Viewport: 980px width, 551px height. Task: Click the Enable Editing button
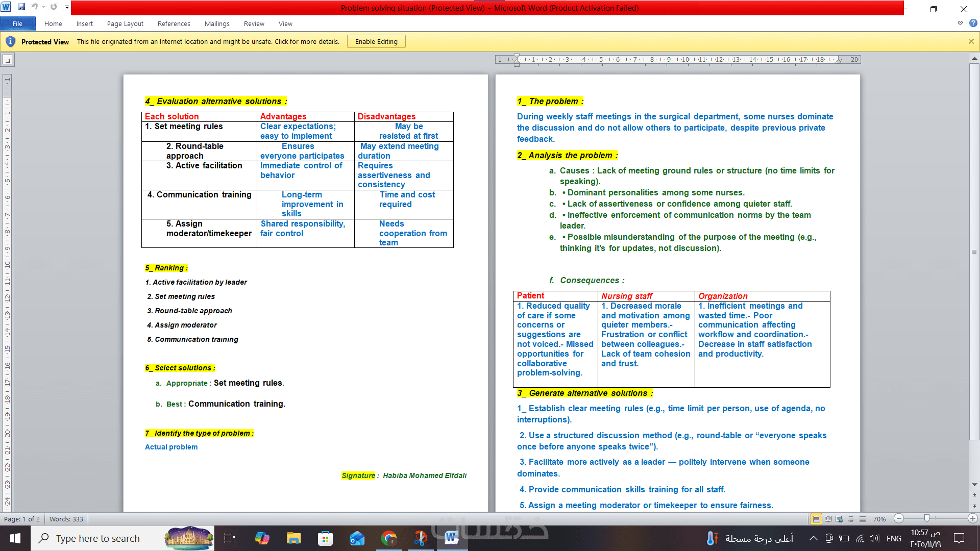pyautogui.click(x=376, y=41)
